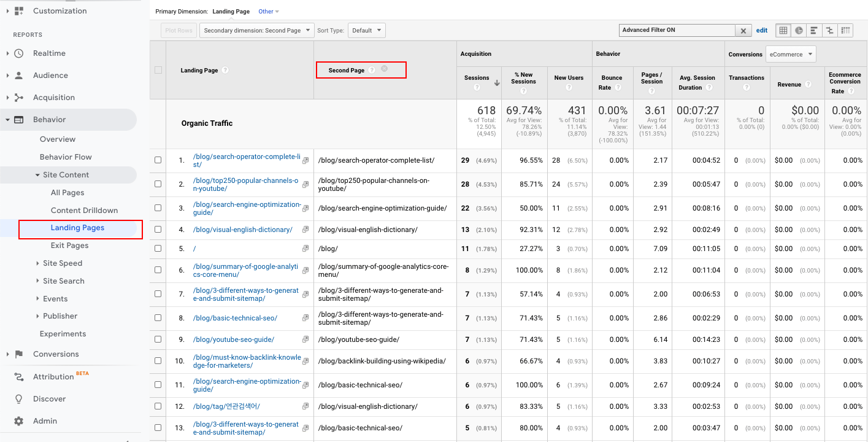Open All Pages report
Screen dimensions: 868x442
click(67, 193)
